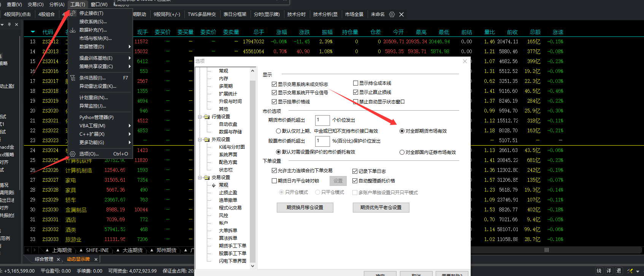Screen dimensions: 644x276
Task: Click the 期货换月移仓设置 button
Action: coord(305,208)
